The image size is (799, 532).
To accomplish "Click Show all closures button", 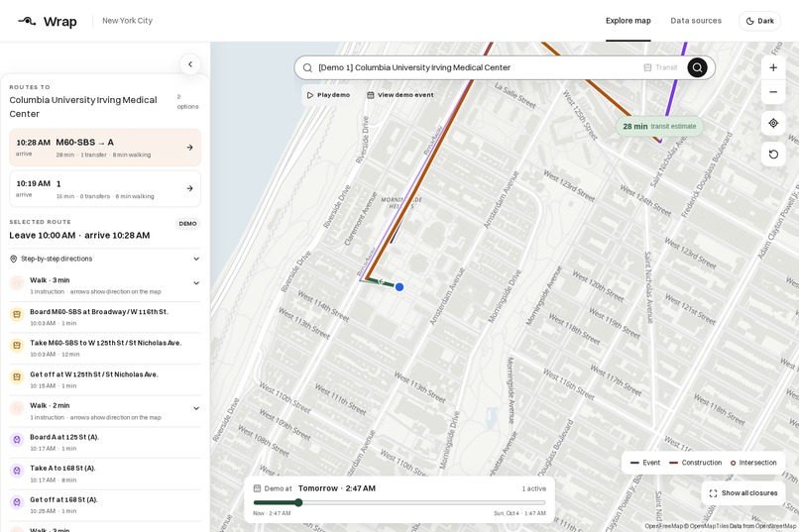I will (x=743, y=493).
